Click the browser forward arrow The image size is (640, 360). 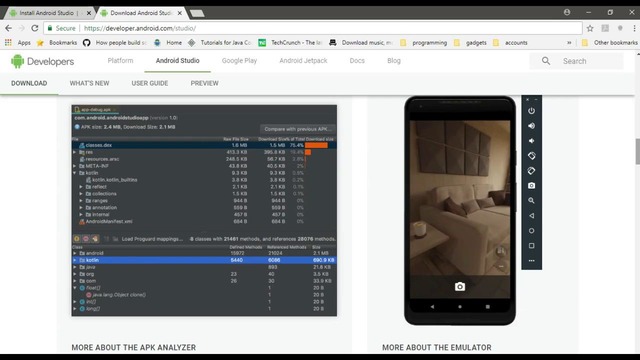tap(22, 28)
